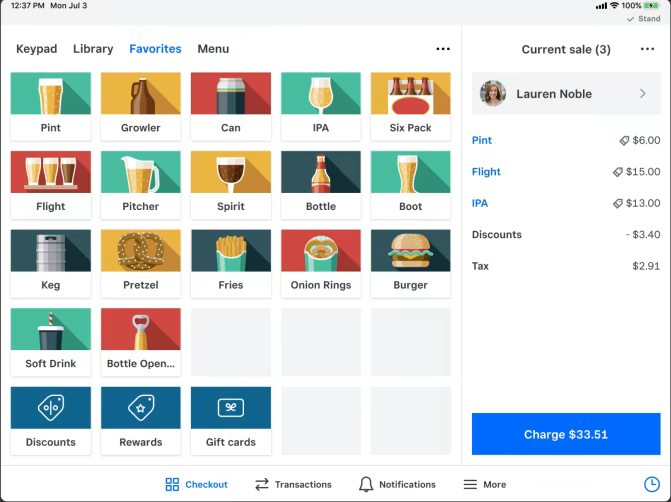Screen dimensions: 671x502
Task: Tap Lauren Noble's profile photo
Action: (493, 94)
